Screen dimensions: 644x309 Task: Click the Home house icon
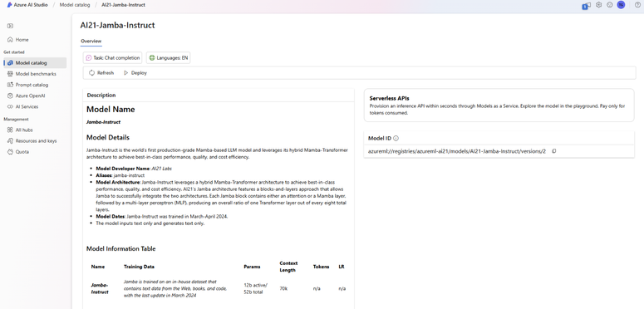(x=10, y=40)
